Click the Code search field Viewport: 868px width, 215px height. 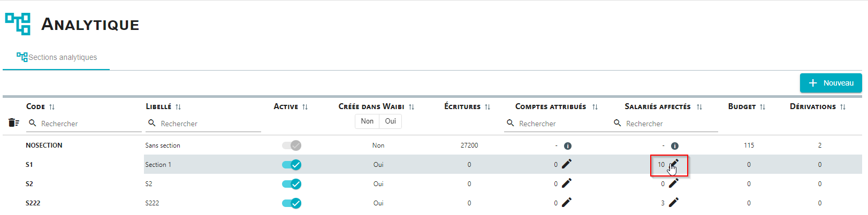[84, 124]
